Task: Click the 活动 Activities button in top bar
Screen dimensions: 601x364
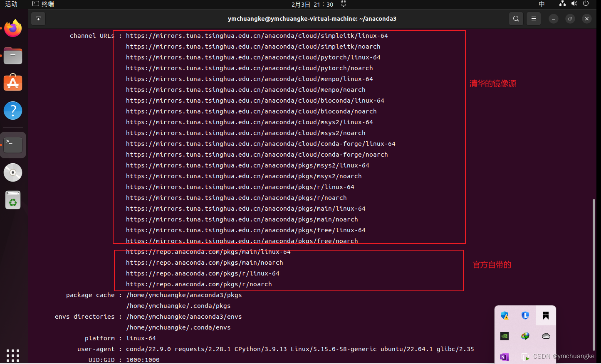Action: (11, 4)
